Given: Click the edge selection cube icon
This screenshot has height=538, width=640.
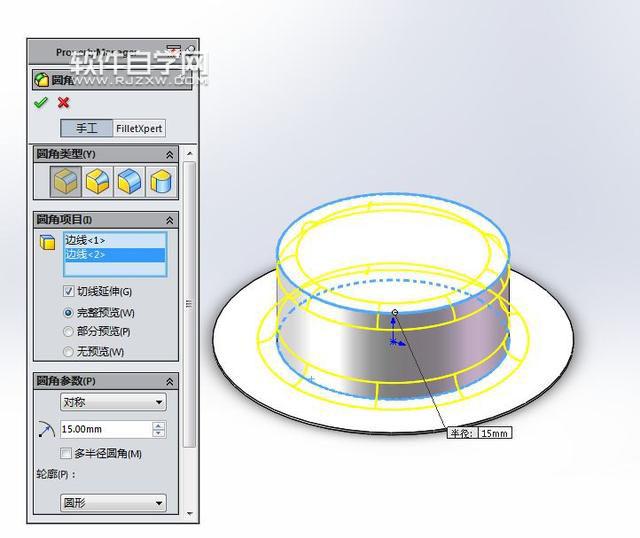Looking at the screenshot, I should 47,242.
